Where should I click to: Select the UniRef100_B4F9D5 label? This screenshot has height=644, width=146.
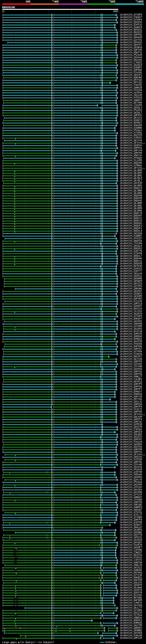click(x=131, y=600)
